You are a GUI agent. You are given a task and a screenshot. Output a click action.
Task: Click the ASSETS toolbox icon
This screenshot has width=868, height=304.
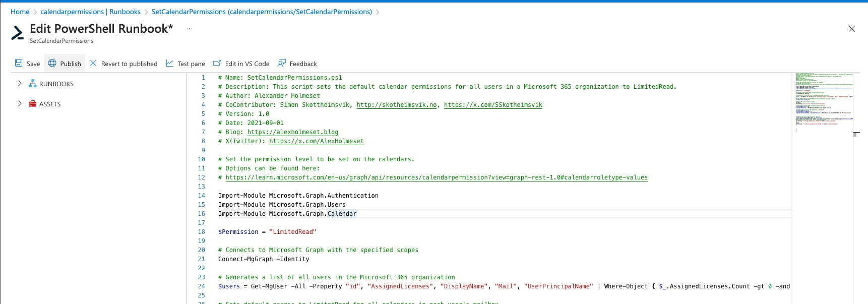(x=33, y=104)
